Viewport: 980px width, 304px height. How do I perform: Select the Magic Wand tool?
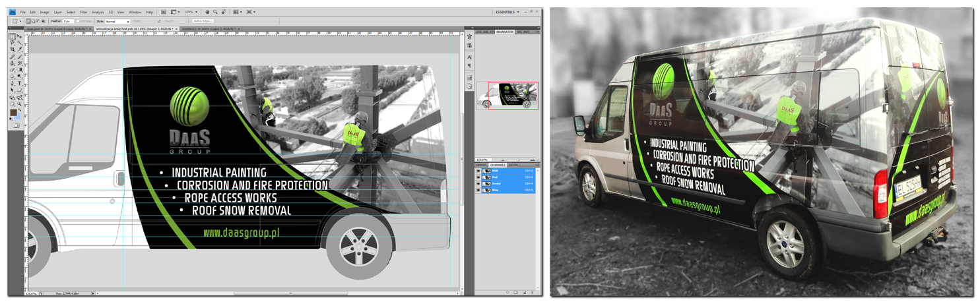(20, 43)
